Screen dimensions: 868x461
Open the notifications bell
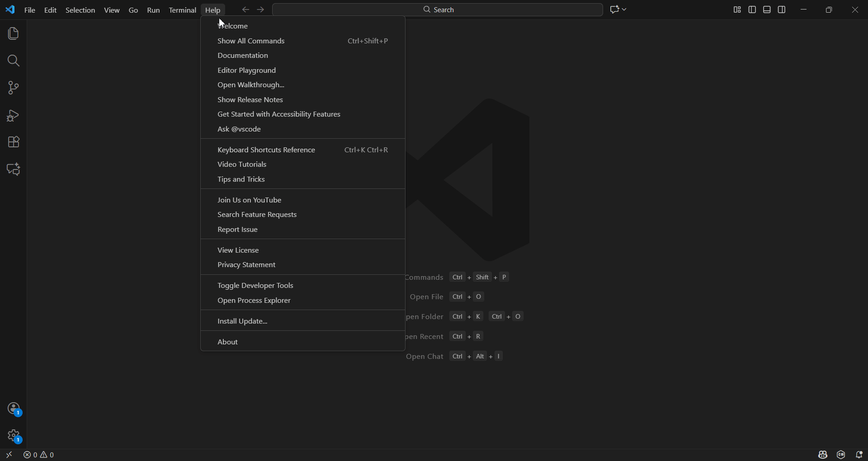(x=860, y=455)
